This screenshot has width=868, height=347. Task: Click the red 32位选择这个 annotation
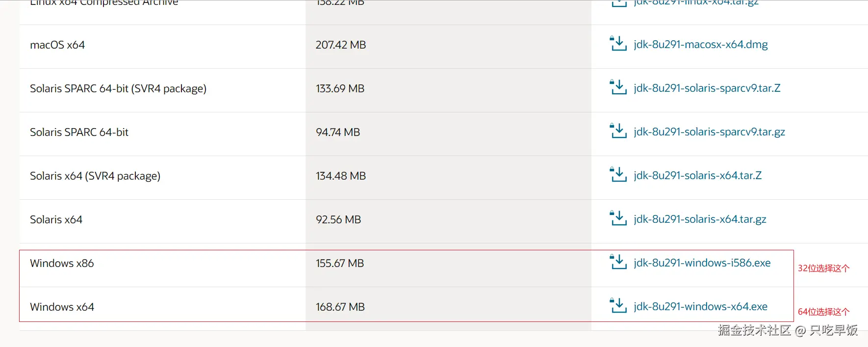(823, 268)
